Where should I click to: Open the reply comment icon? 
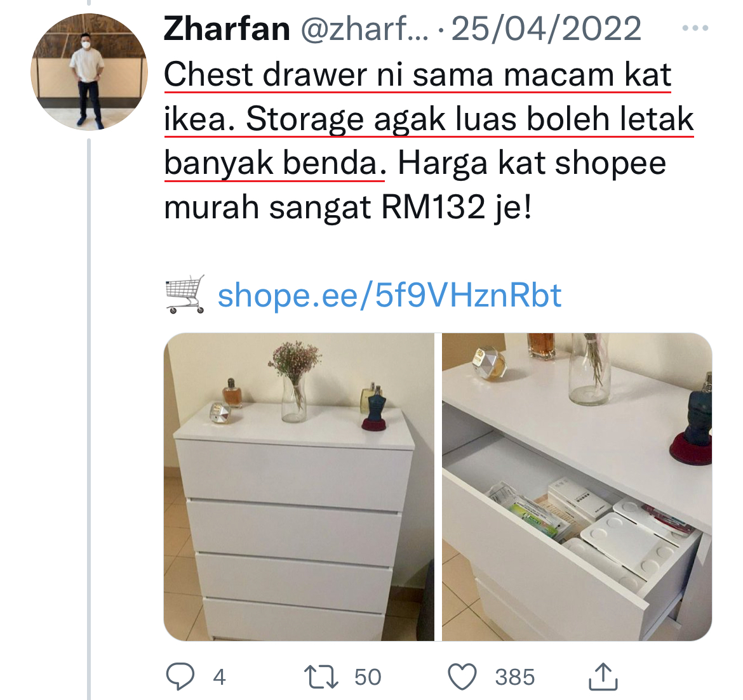[x=180, y=677]
